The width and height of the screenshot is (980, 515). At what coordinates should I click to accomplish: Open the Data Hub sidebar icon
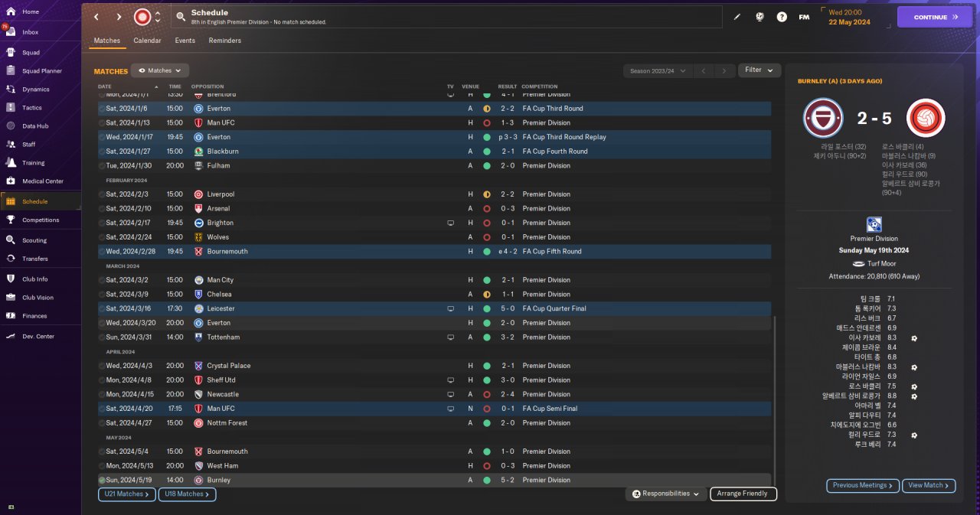point(11,125)
